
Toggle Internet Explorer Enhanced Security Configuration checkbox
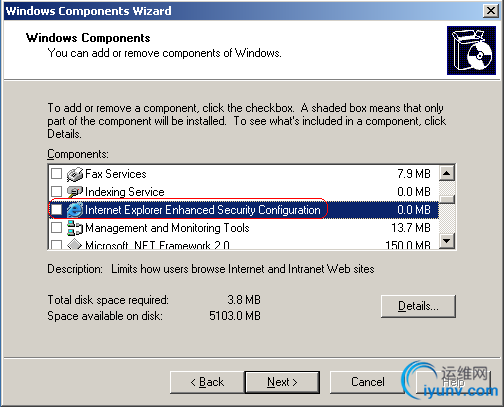pyautogui.click(x=56, y=210)
